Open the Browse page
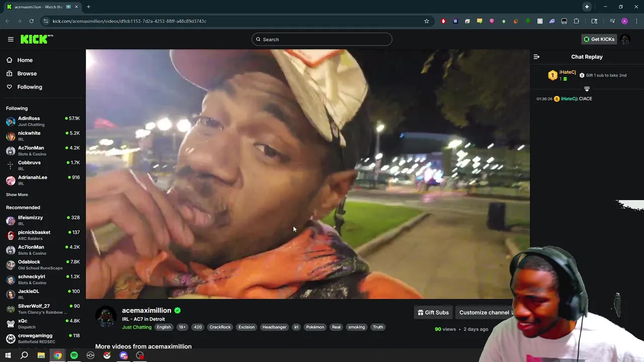644x362 pixels. point(27,73)
